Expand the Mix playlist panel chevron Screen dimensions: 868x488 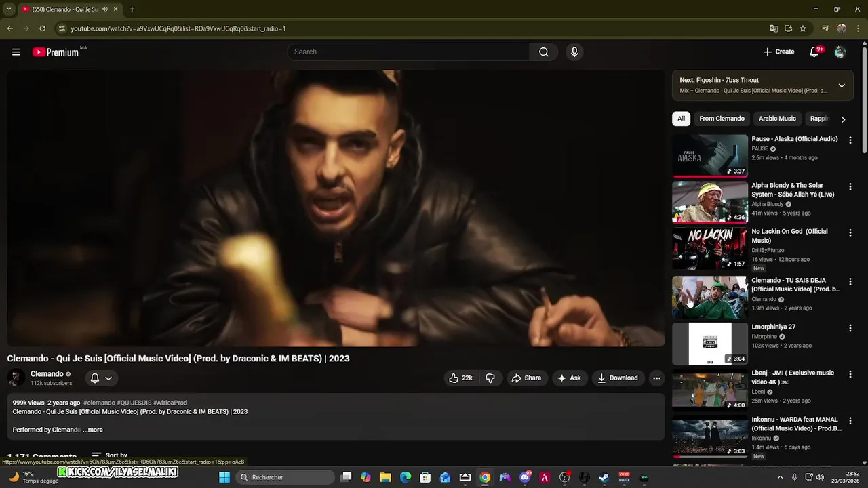[x=842, y=85]
